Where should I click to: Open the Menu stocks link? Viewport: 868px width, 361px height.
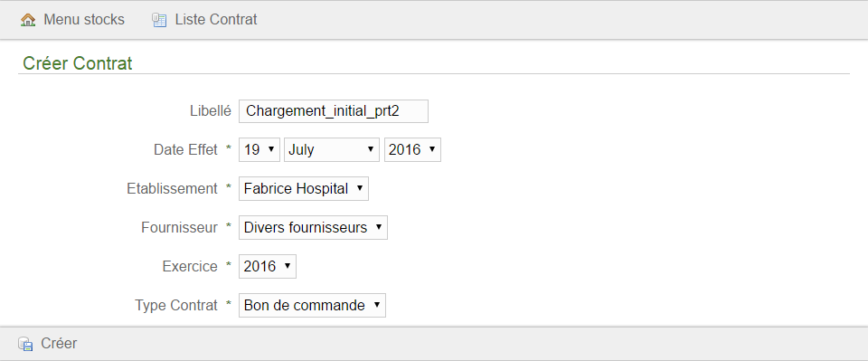(x=84, y=20)
